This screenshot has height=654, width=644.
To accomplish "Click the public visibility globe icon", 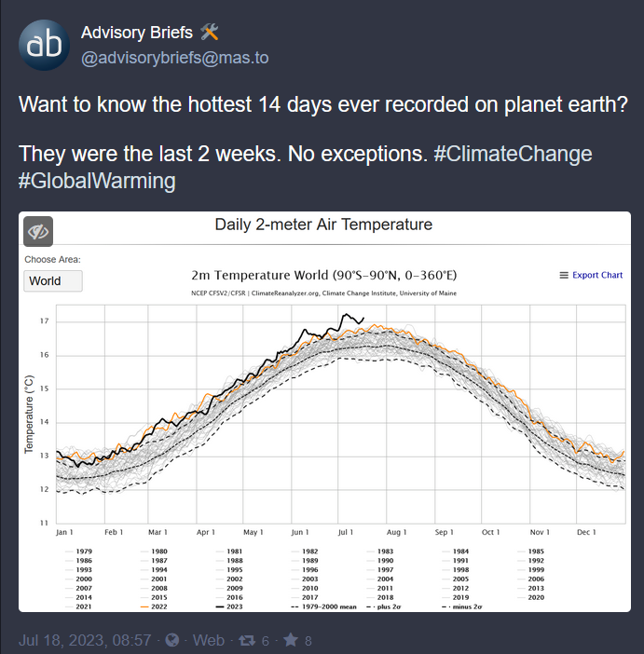I will point(173,641).
